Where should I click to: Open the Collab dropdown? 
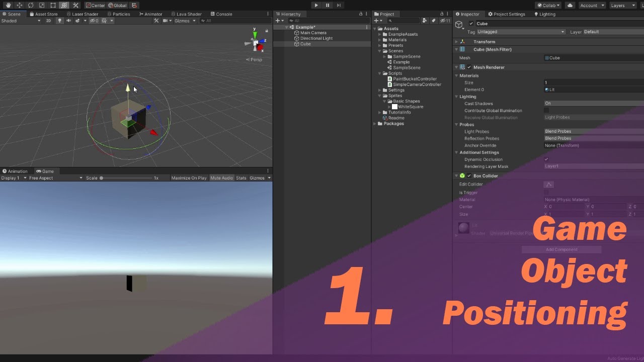(x=548, y=5)
